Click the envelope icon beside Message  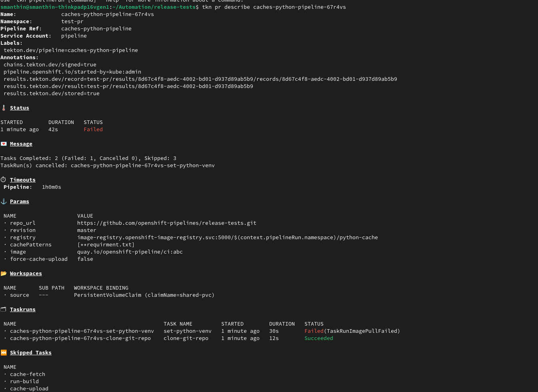click(x=4, y=144)
